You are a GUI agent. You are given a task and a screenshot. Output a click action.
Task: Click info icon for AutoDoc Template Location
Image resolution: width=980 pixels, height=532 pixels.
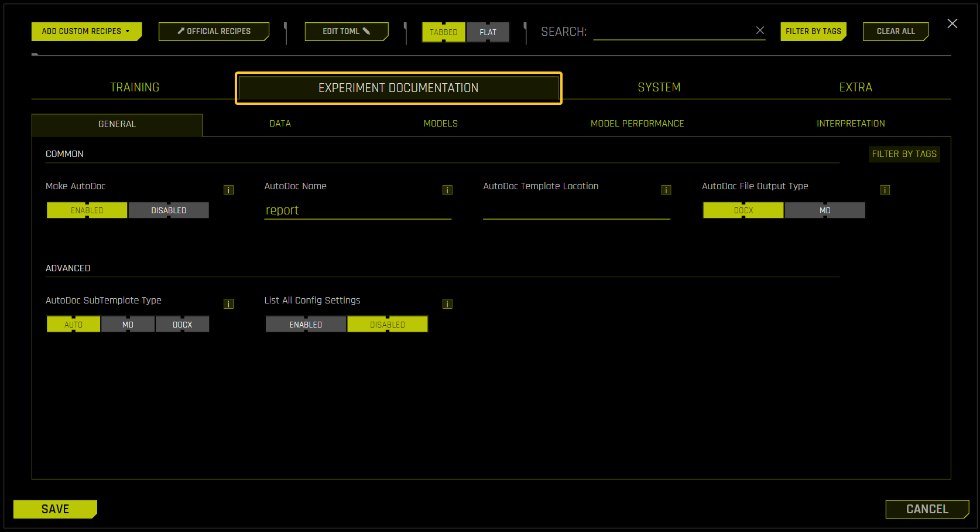[x=666, y=190]
